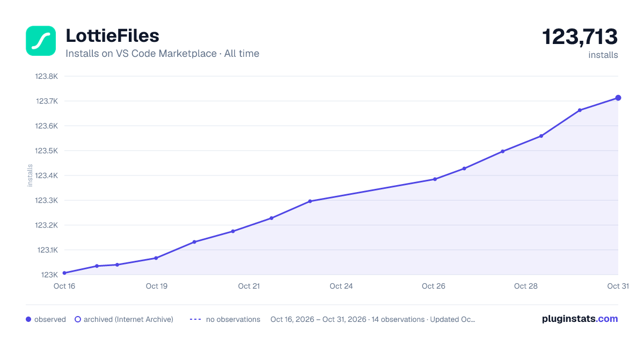Click the 123.5K y-axis label
The height and width of the screenshot is (338, 644).
46,151
